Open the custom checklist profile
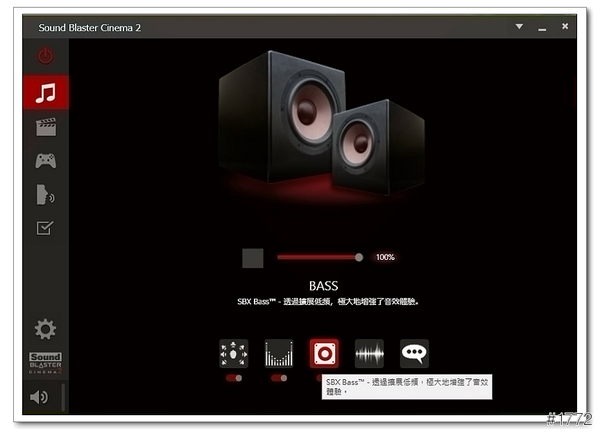600x436 pixels. (45, 228)
